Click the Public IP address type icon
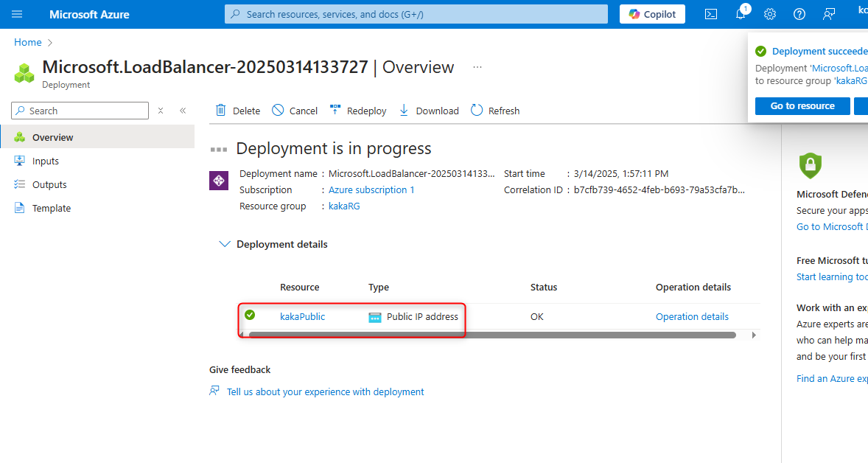 click(x=375, y=317)
